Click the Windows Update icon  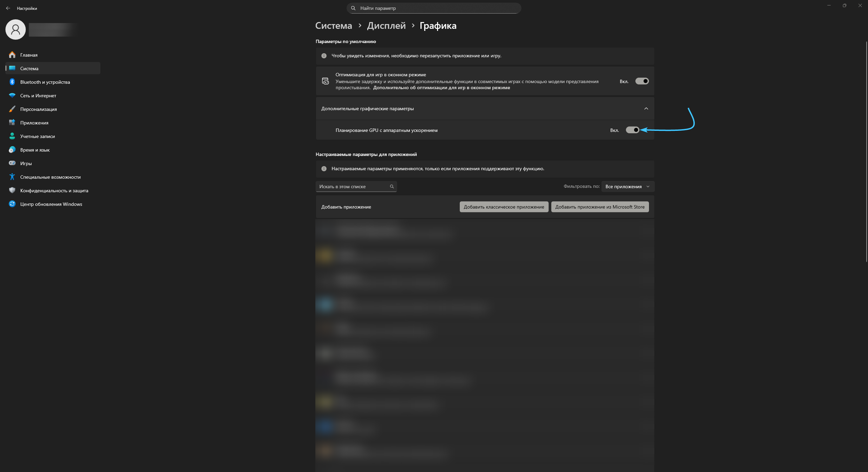tap(12, 204)
